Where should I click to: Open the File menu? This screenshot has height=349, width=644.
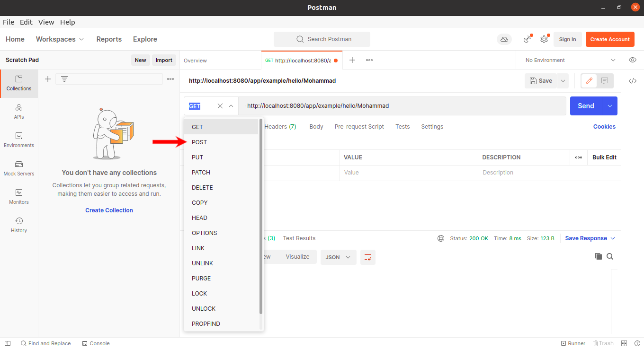coord(9,22)
